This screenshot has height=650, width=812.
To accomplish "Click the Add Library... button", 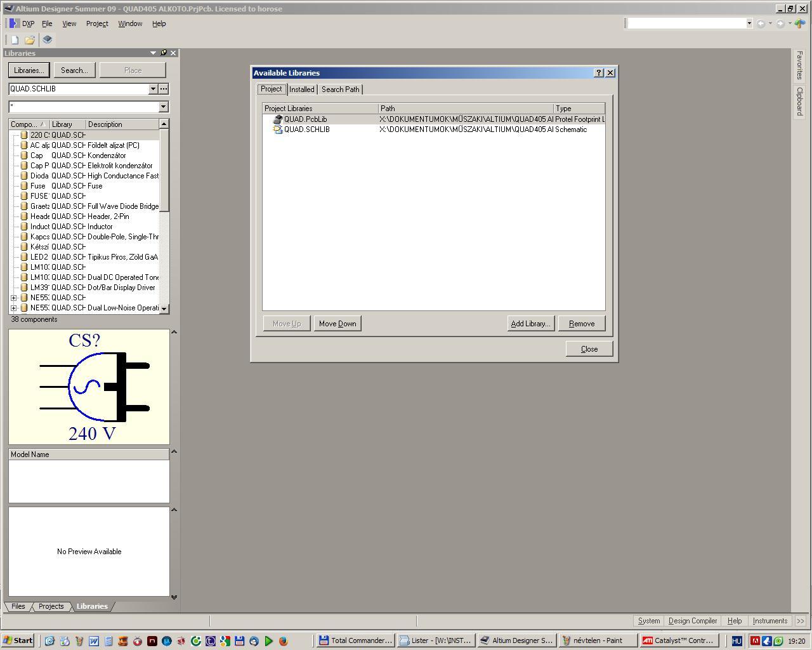I will click(531, 324).
